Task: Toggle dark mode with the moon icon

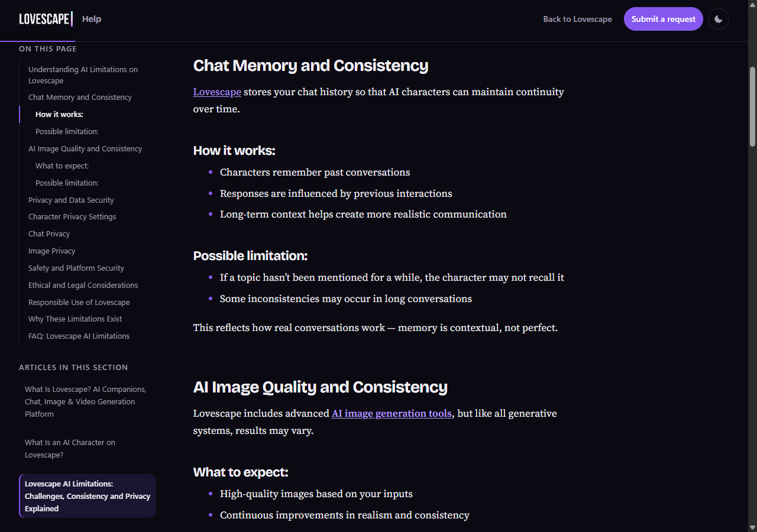Action: [718, 19]
